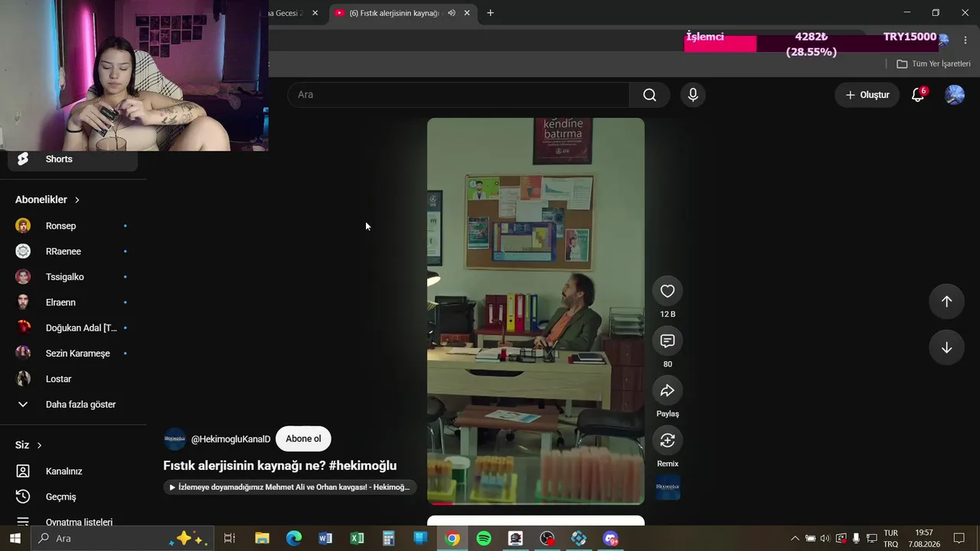Share the Short via Paylaş icon

[668, 390]
